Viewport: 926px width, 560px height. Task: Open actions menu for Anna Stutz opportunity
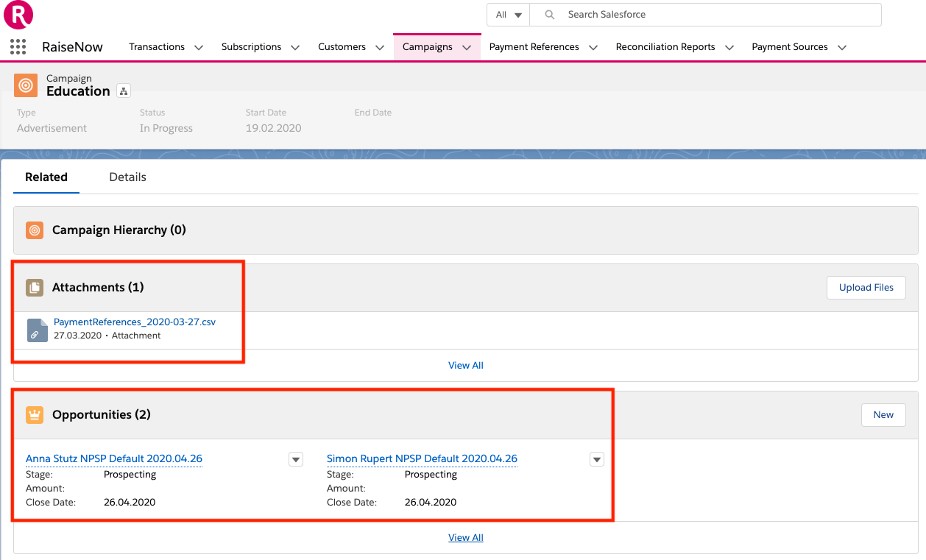tap(296, 460)
